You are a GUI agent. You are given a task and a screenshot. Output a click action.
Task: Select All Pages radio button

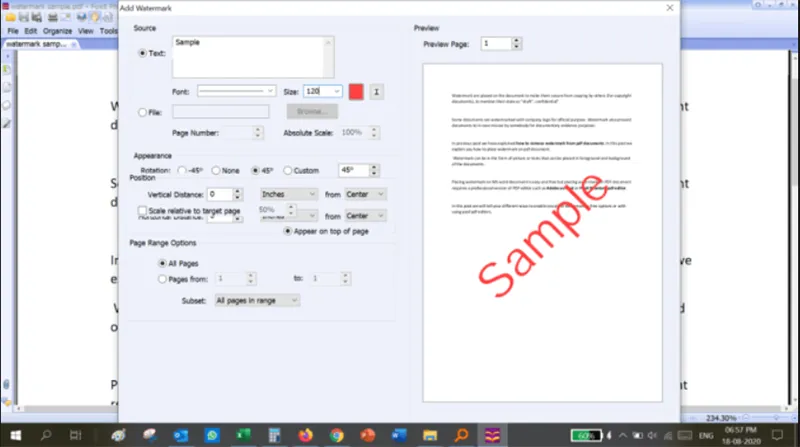[162, 263]
